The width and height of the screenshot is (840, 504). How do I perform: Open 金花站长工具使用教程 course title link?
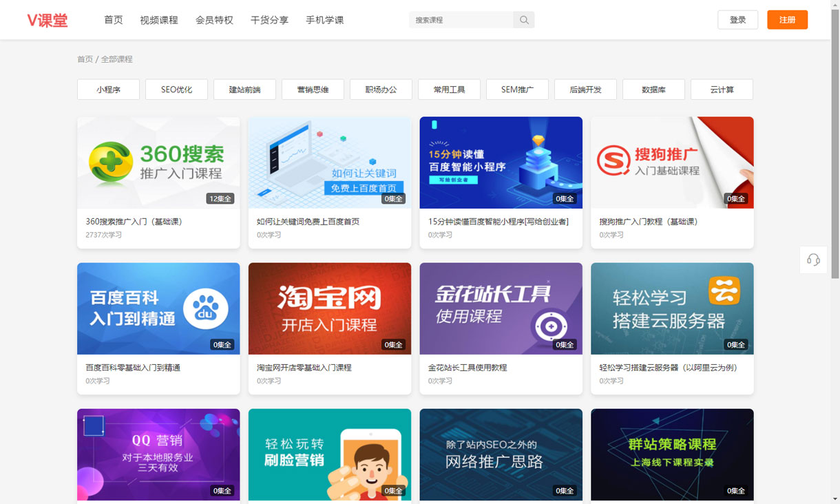point(468,368)
